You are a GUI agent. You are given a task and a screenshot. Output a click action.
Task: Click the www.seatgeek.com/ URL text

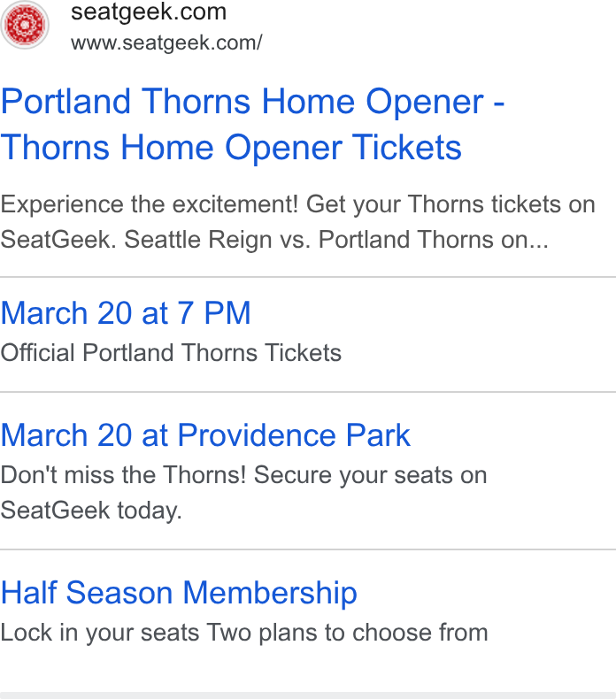click(166, 42)
